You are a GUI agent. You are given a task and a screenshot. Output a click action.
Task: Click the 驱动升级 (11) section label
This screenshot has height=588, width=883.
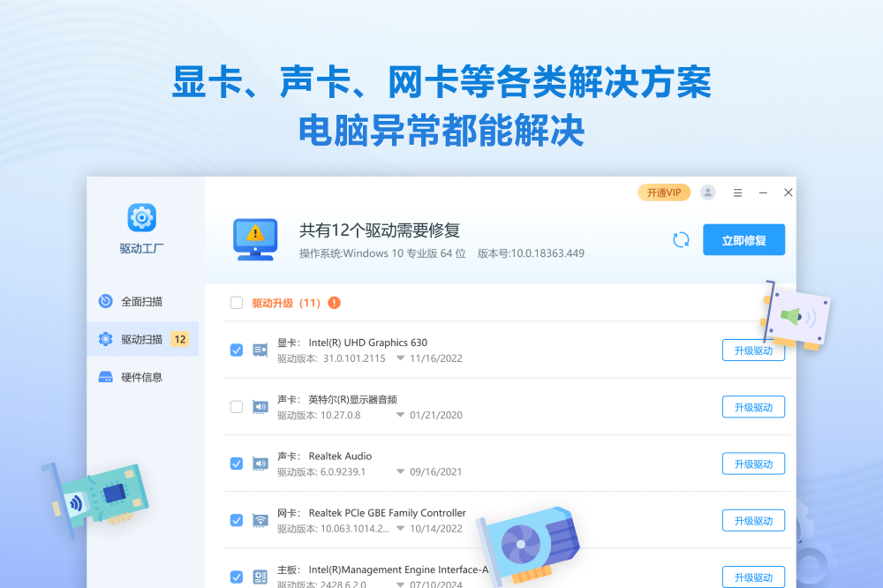286,303
